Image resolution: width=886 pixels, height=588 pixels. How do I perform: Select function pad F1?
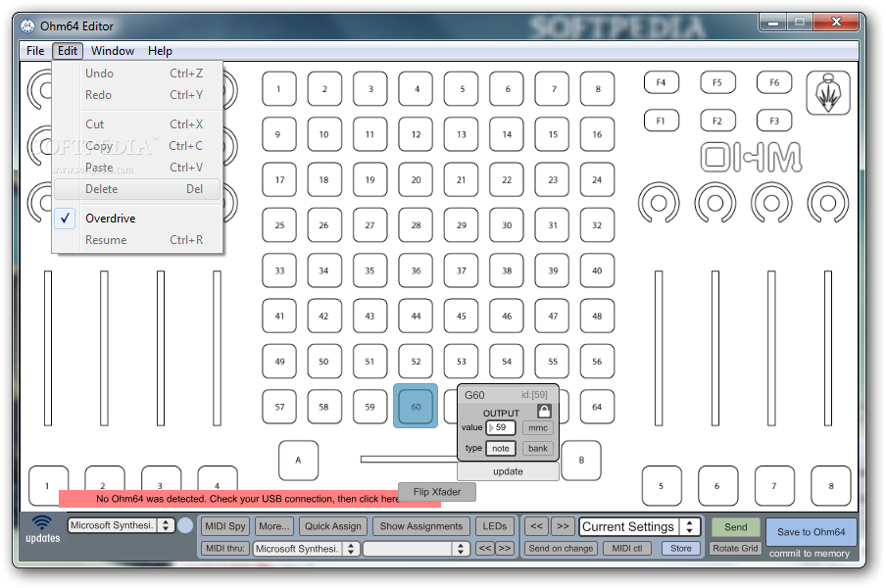click(662, 121)
